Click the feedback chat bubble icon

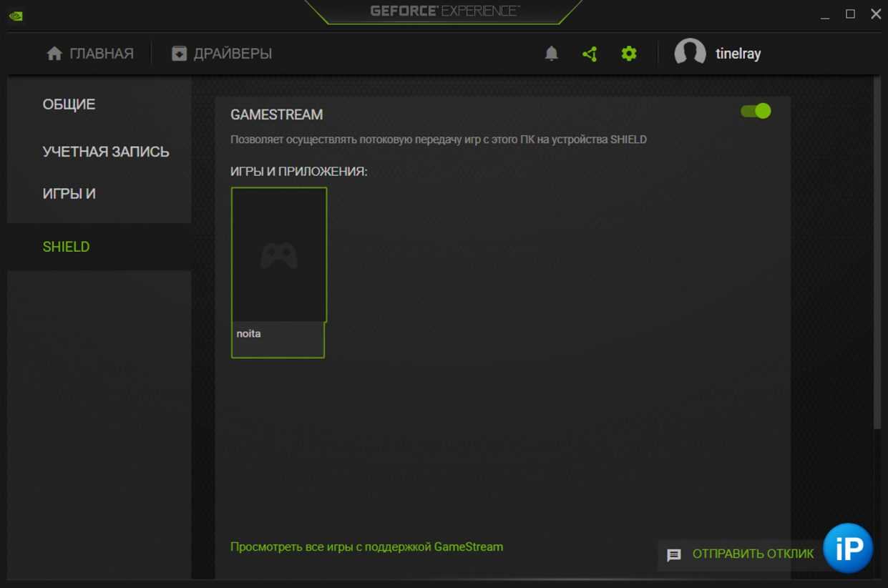[x=674, y=555]
